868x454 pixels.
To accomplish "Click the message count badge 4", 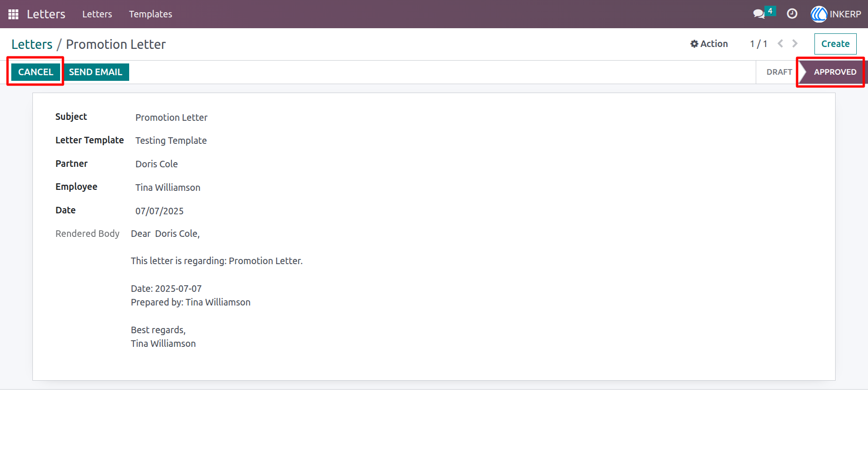I will pos(770,11).
